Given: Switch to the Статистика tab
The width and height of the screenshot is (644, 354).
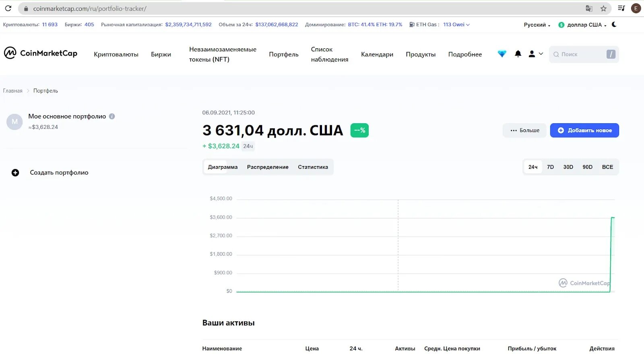Looking at the screenshot, I should point(313,167).
